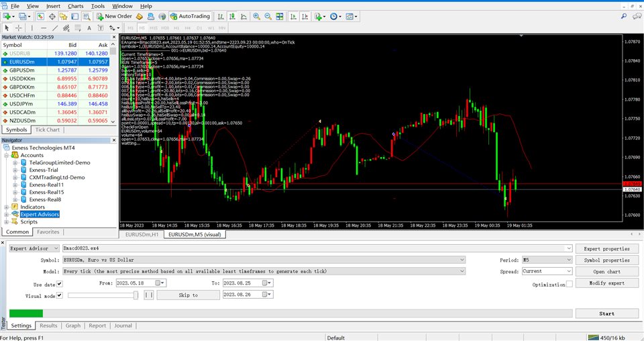The height and width of the screenshot is (341, 644).
Task: Toggle the Navigator star-folder icon
Action: click(63, 16)
